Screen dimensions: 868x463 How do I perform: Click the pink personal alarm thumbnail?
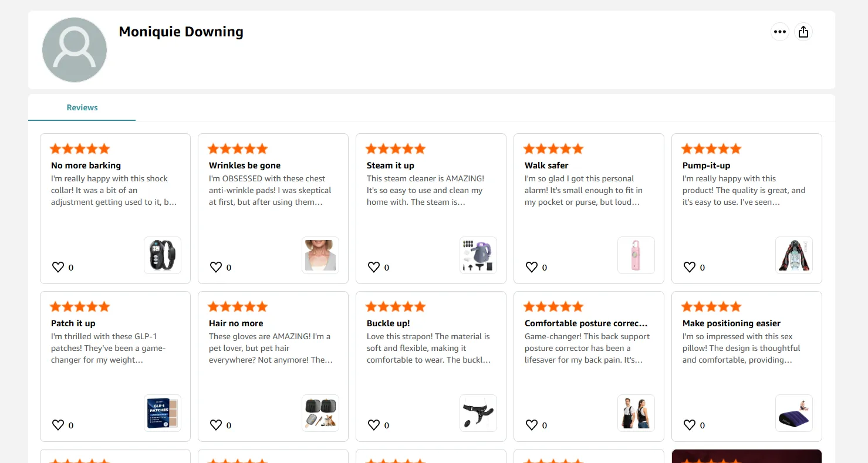(x=636, y=255)
